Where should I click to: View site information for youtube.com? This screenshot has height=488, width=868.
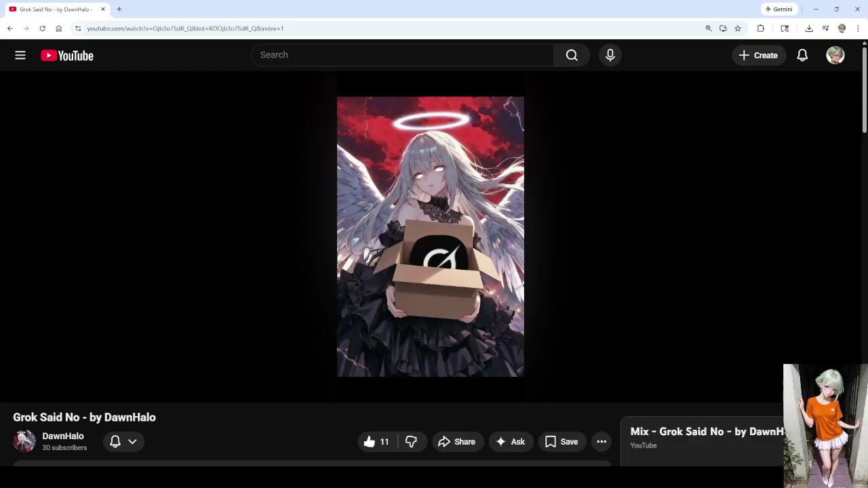[x=78, y=28]
